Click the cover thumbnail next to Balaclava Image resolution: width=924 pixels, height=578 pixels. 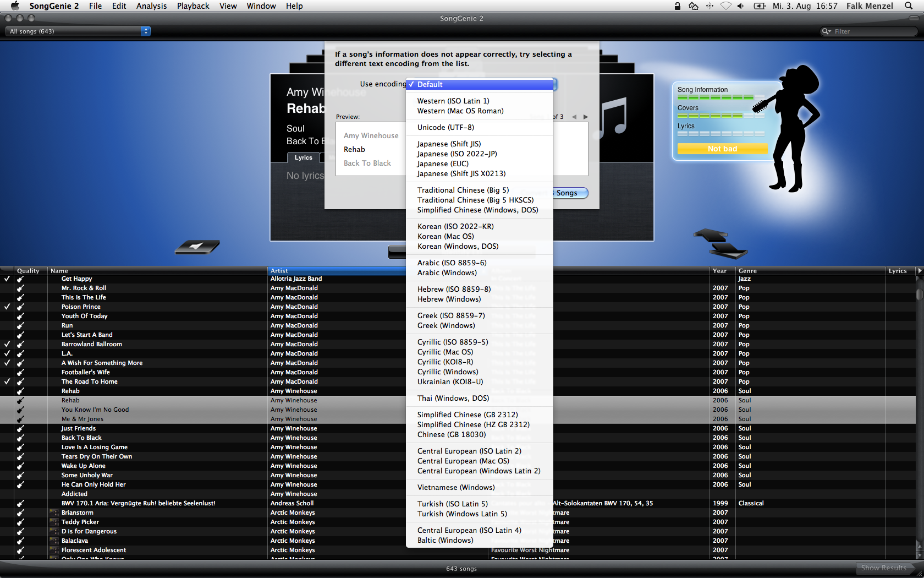[54, 541]
